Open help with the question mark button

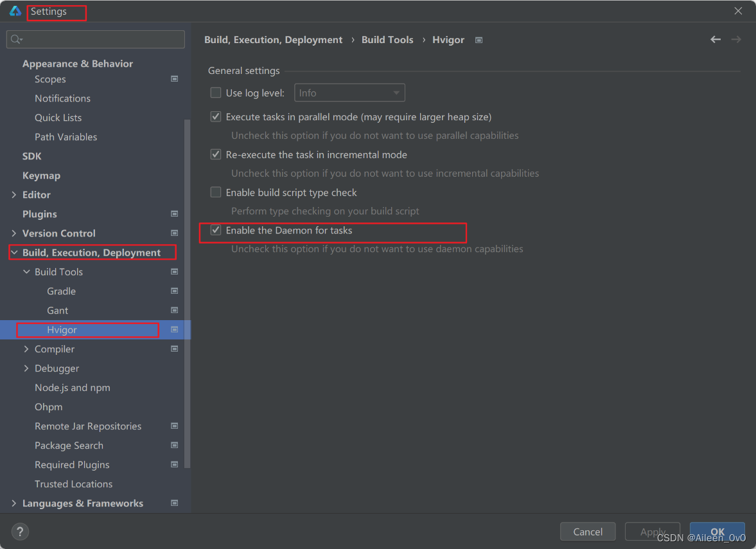20,532
